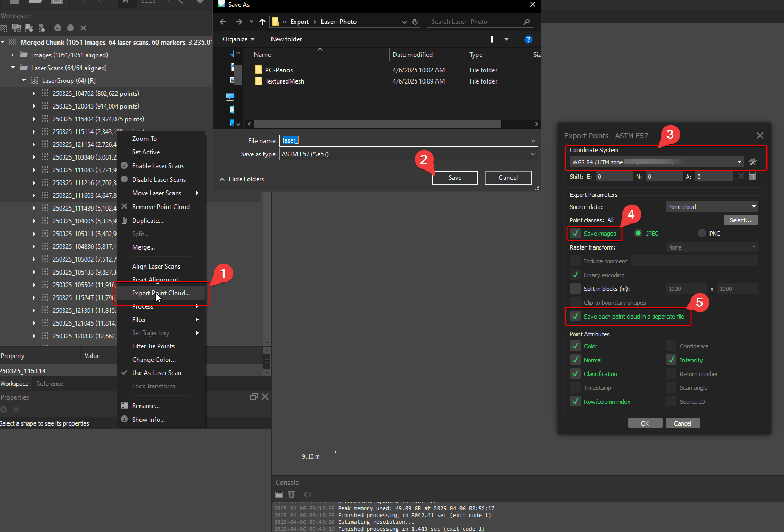This screenshot has height=532, width=784.
Task: Click Hide Folders in the Save As dialog
Action: click(242, 179)
